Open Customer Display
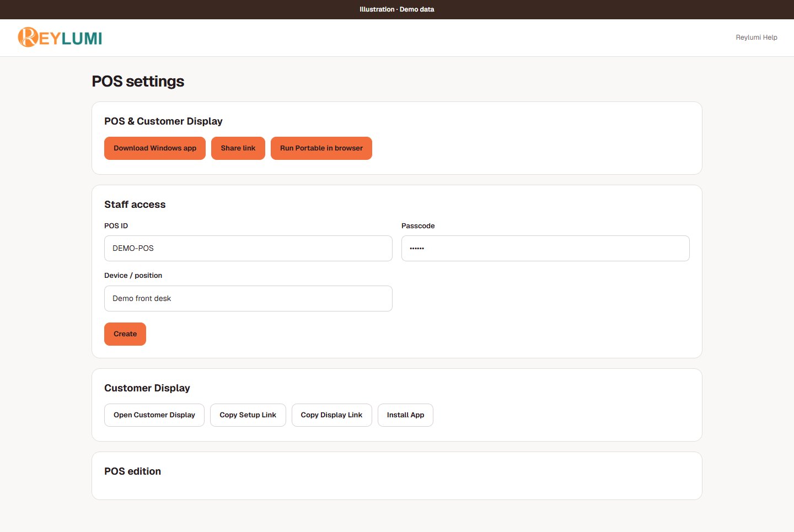Screen dimensions: 794x532 pos(154,415)
